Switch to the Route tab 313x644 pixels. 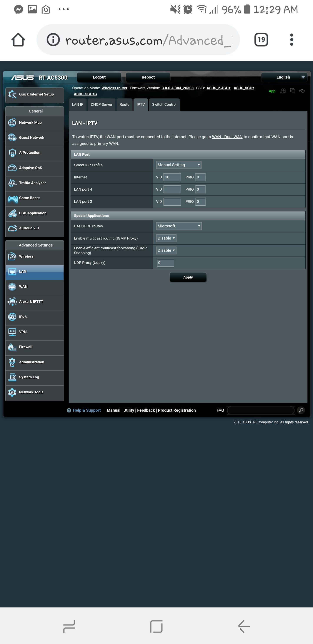click(x=124, y=104)
